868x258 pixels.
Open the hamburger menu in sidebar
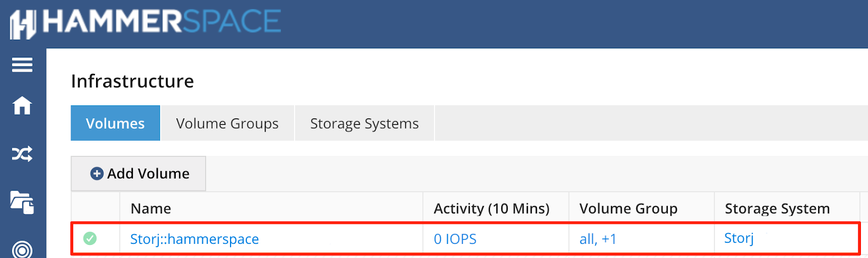coord(22,65)
